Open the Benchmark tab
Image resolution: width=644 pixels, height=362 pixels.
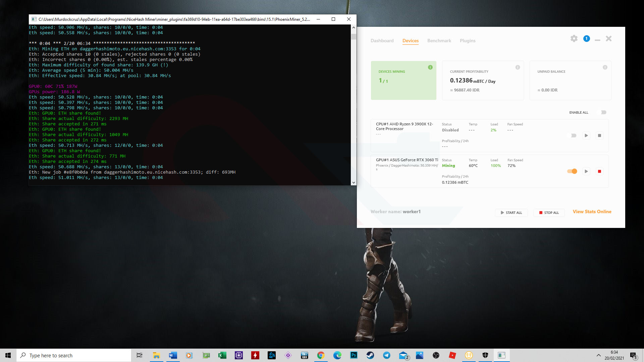coord(439,41)
